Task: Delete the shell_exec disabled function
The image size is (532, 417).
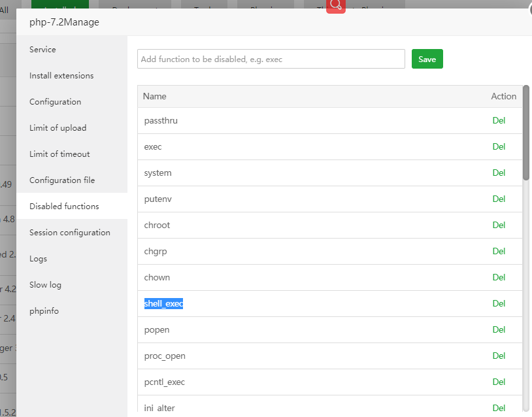Action: coord(499,303)
